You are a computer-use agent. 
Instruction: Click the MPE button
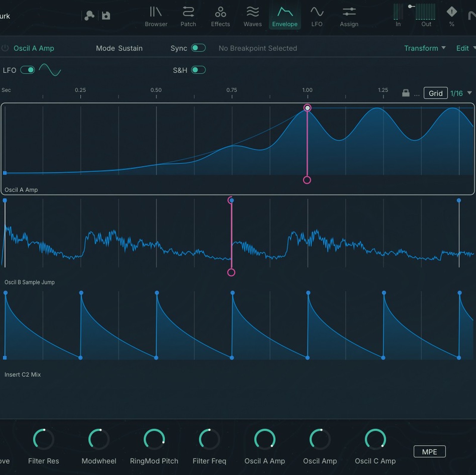[x=429, y=452]
